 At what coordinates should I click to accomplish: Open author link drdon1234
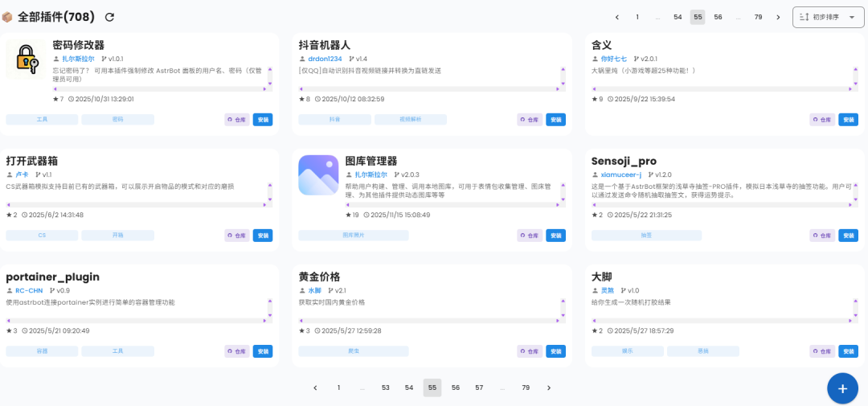(x=325, y=59)
